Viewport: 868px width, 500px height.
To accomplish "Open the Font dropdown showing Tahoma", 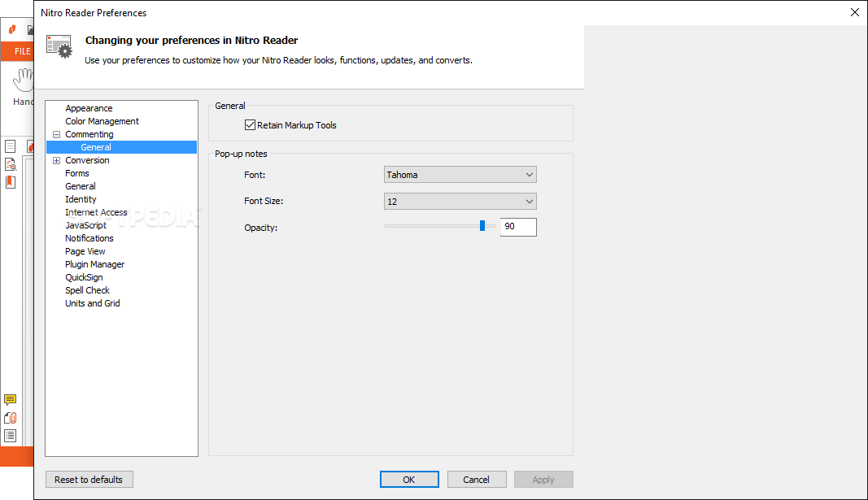I will (x=460, y=175).
